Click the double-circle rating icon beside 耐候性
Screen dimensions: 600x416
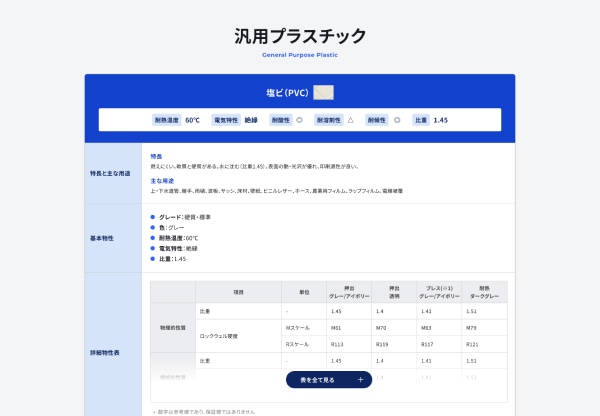pos(397,120)
